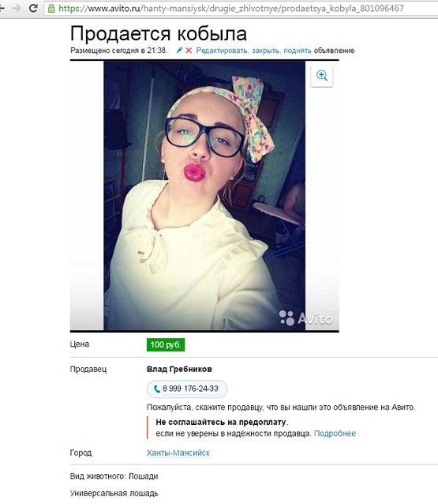Click the закрыть link
Screen dimensions: 438x504
(265, 51)
